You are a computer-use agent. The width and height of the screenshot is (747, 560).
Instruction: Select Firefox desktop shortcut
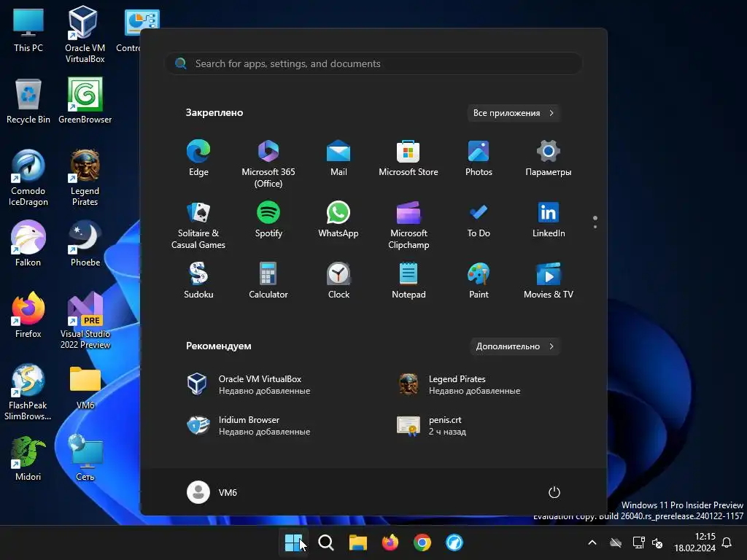(x=28, y=315)
